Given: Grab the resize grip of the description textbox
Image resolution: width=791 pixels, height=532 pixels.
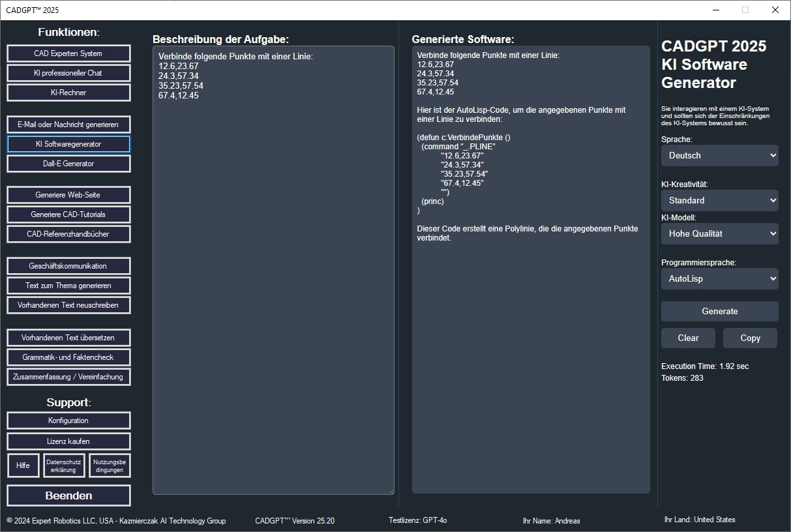Looking at the screenshot, I should coord(391,491).
